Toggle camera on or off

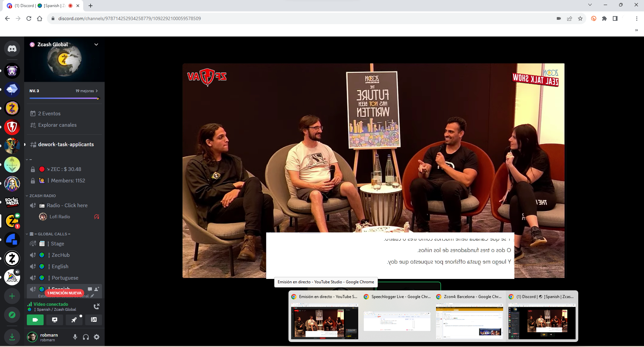[35, 320]
